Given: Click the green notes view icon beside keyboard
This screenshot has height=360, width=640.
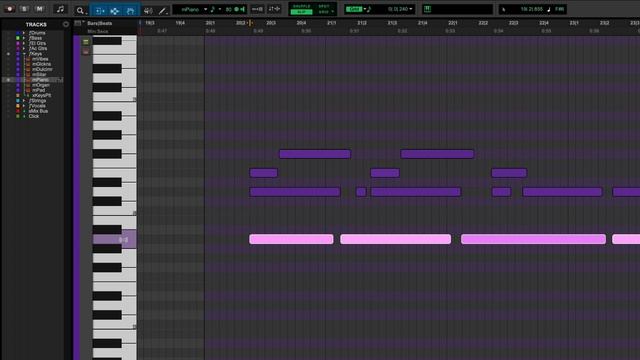Looking at the screenshot, I should click(86, 42).
